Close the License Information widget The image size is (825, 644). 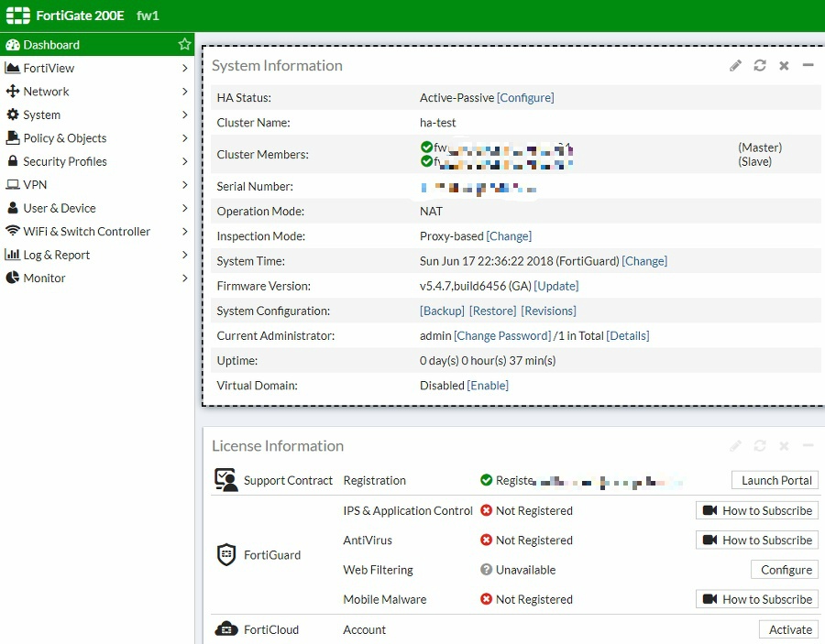click(x=784, y=446)
